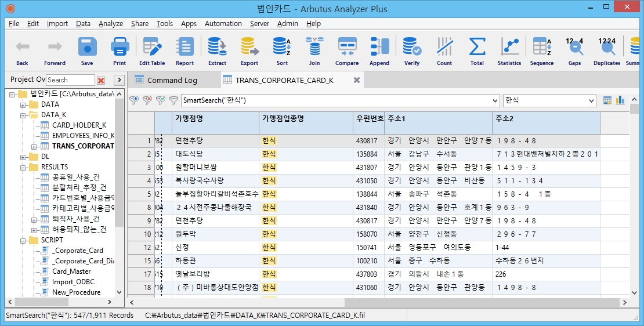Screen dimensions: 644x326
Task: Click the Compare toolbar icon
Action: [347, 47]
